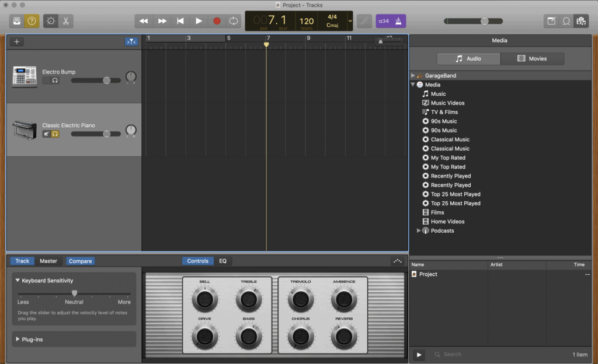Open the Loop Browser icon

click(x=565, y=21)
